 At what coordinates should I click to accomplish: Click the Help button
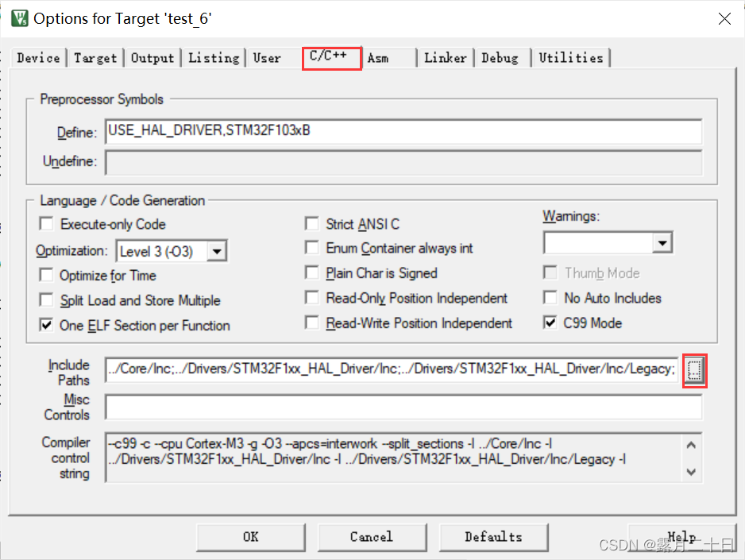681,537
